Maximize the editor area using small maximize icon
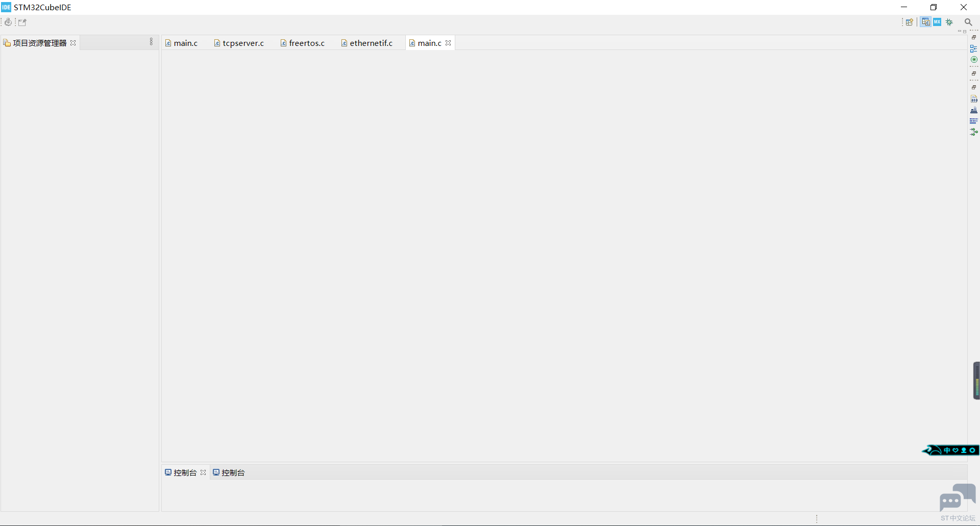This screenshot has width=980, height=526. tap(964, 32)
